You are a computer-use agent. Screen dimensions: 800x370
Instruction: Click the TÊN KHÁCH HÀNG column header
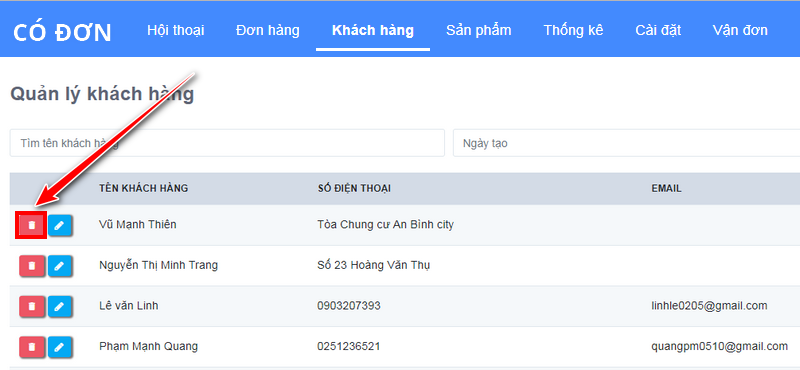(143, 188)
